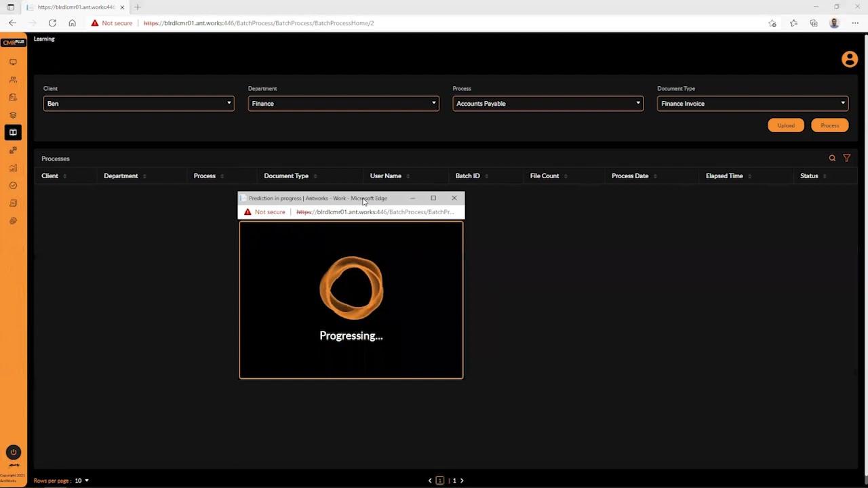This screenshot has height=488, width=868.
Task: Open a new browser tab
Action: click(x=138, y=7)
